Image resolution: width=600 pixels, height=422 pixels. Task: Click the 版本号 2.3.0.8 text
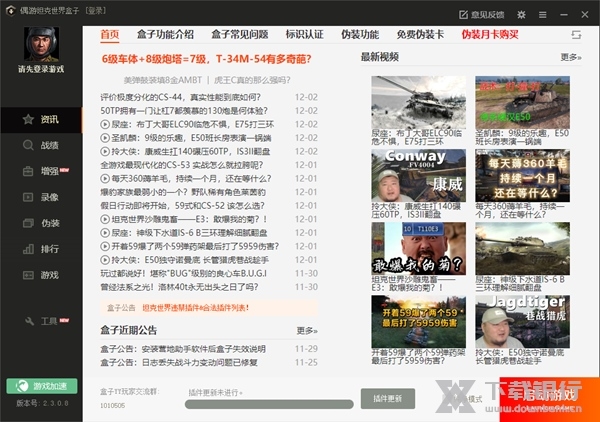pyautogui.click(x=42, y=403)
